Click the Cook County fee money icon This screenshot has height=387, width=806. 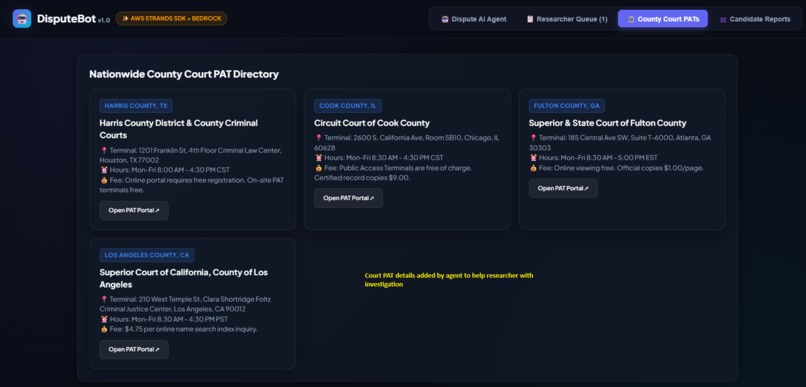(319, 168)
